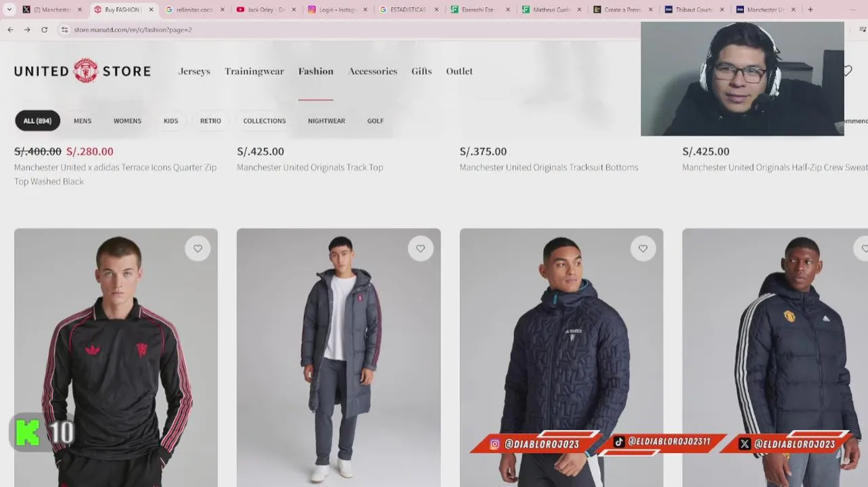Screen dimensions: 868x487
Task: Select the MENS filter pill
Action: pos(83,121)
